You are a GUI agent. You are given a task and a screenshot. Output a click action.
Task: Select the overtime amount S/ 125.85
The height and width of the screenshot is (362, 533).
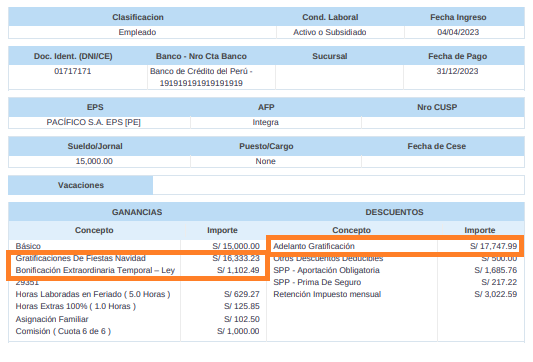[242, 306]
